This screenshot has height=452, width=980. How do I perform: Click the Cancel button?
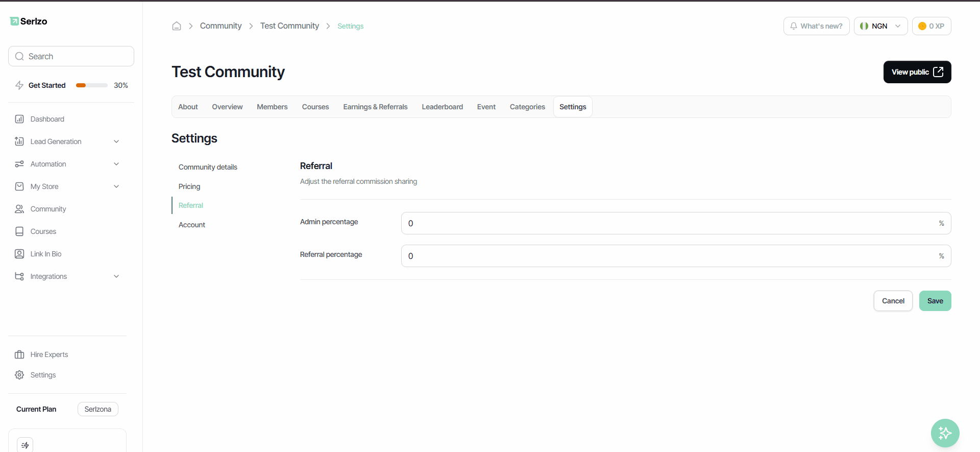click(893, 301)
